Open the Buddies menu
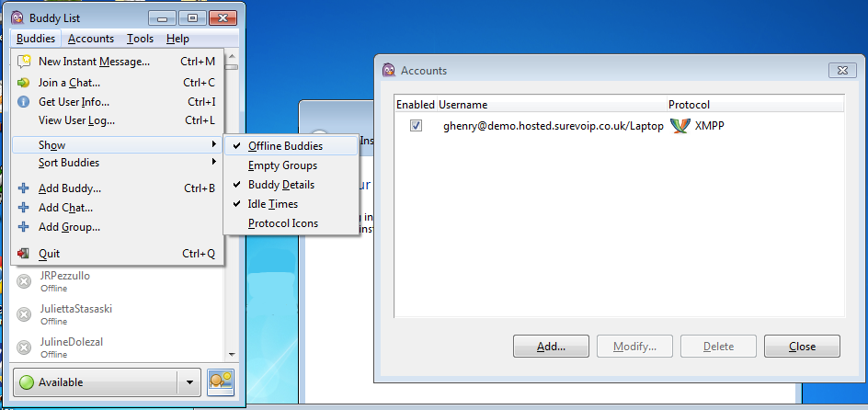 tap(36, 39)
